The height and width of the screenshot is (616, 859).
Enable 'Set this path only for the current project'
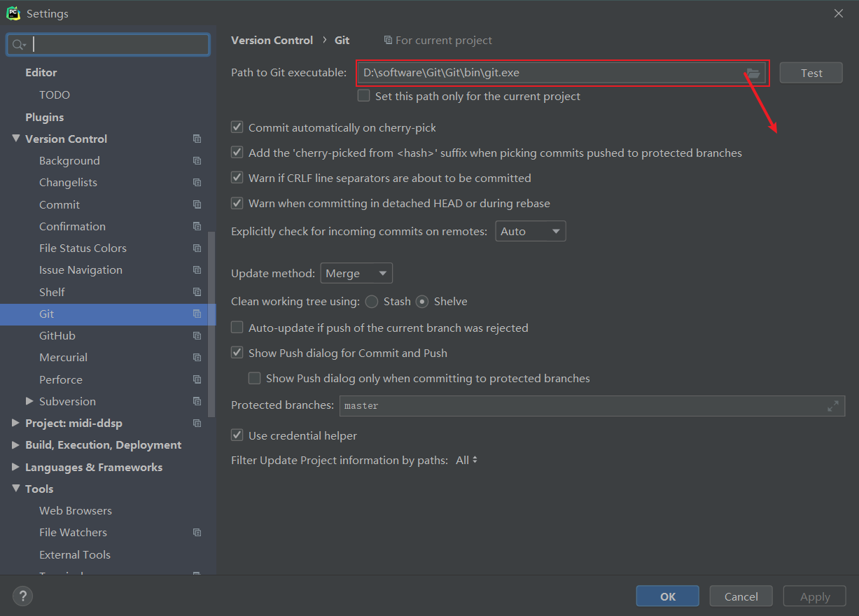363,96
